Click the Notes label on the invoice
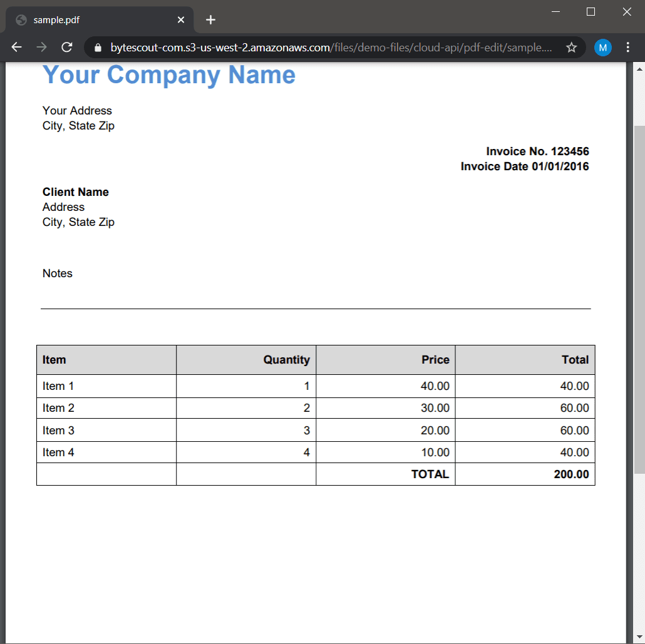The height and width of the screenshot is (644, 645). 57,273
